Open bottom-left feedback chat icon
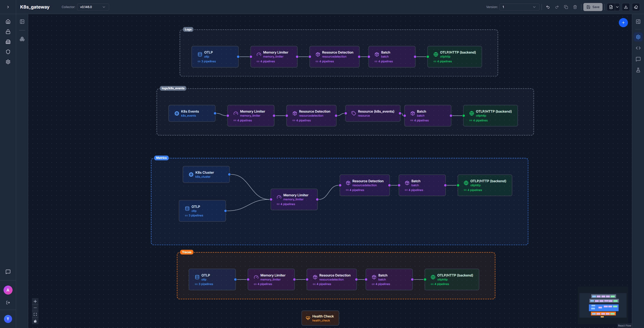The width and height of the screenshot is (644, 328). [x=8, y=272]
